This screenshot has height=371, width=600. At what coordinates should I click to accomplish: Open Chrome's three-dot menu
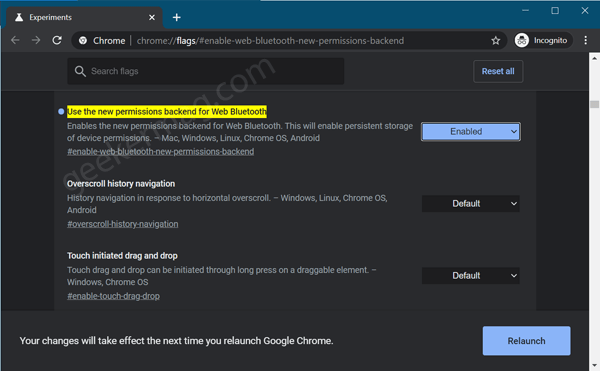pos(585,40)
